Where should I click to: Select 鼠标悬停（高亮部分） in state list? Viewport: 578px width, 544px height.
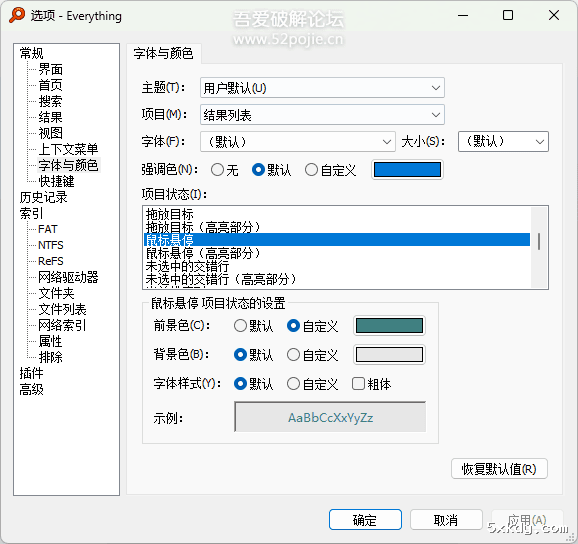203,253
